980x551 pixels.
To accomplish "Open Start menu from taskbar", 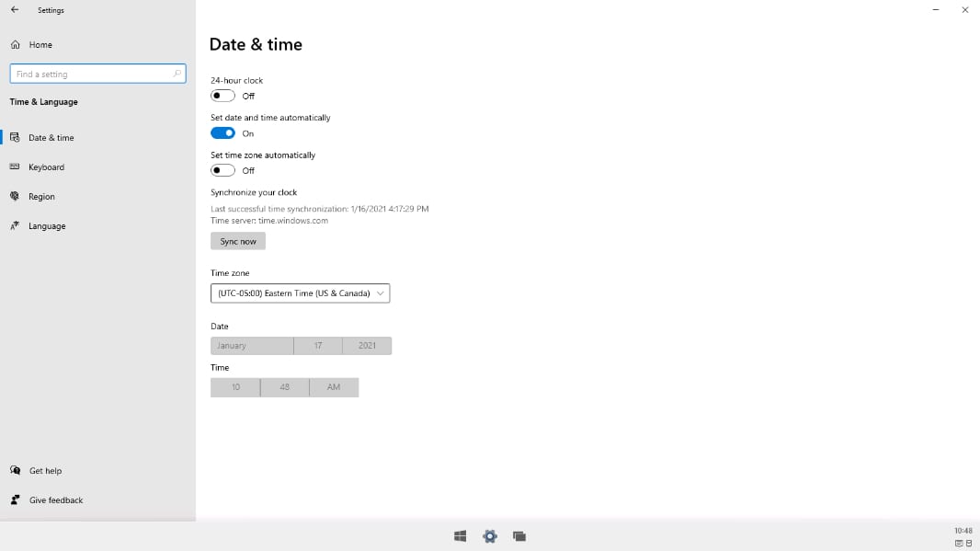I will coord(460,536).
